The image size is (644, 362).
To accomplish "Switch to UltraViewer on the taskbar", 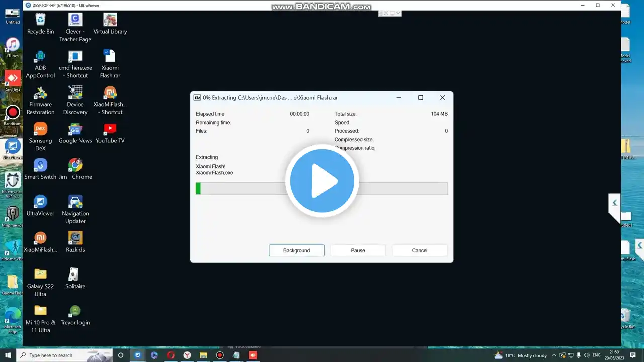I will pos(137,355).
